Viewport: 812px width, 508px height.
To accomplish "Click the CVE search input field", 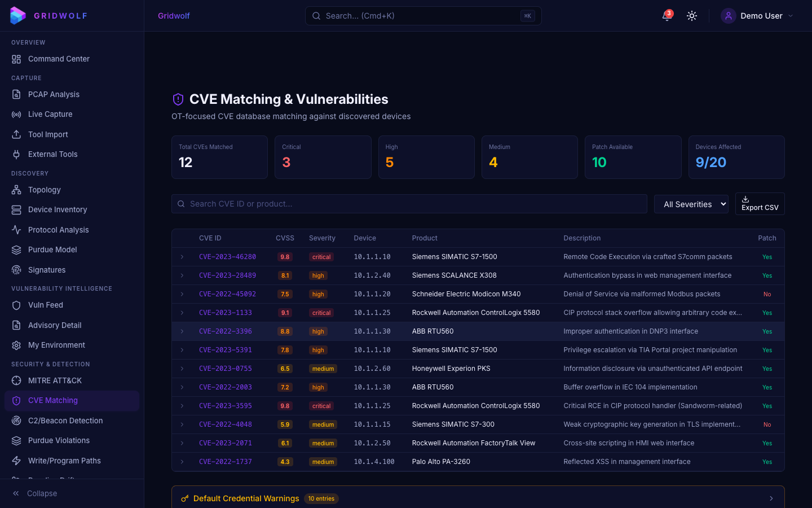I will pyautogui.click(x=409, y=204).
